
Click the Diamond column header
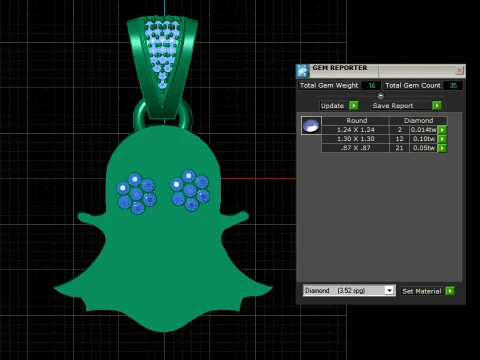click(418, 121)
